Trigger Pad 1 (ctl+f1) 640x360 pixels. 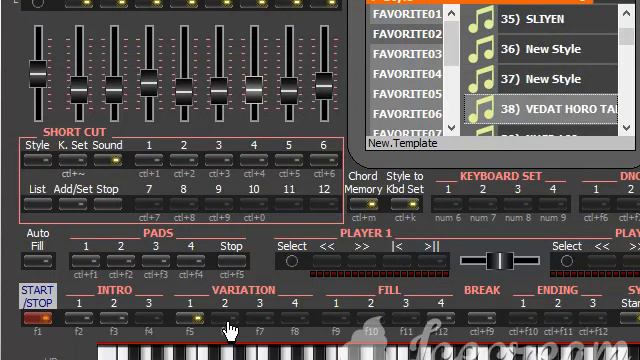click(86, 261)
